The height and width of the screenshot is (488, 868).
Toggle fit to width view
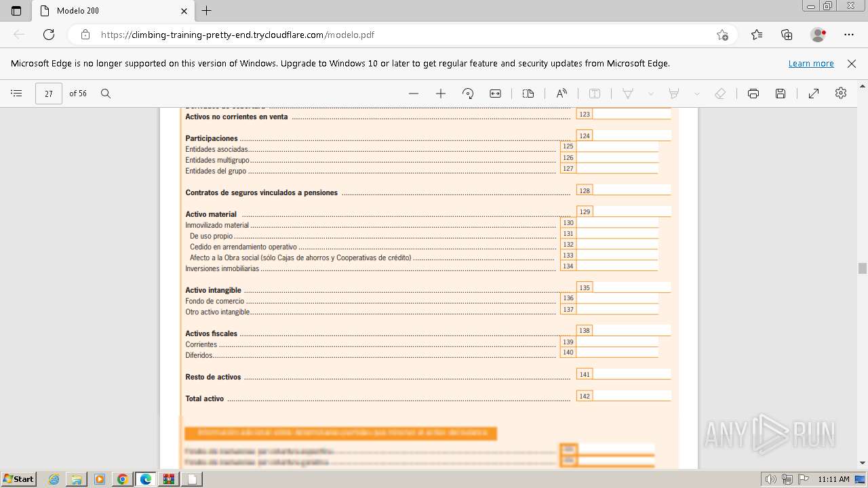[x=496, y=94]
